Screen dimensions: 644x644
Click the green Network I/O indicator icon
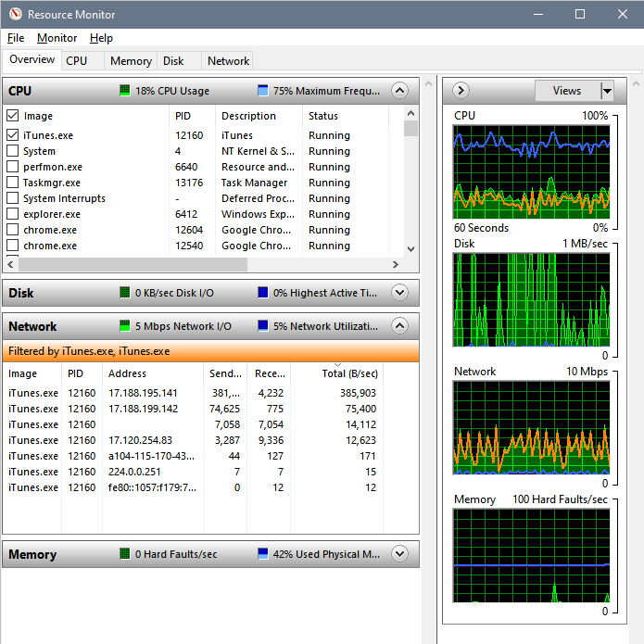click(125, 326)
